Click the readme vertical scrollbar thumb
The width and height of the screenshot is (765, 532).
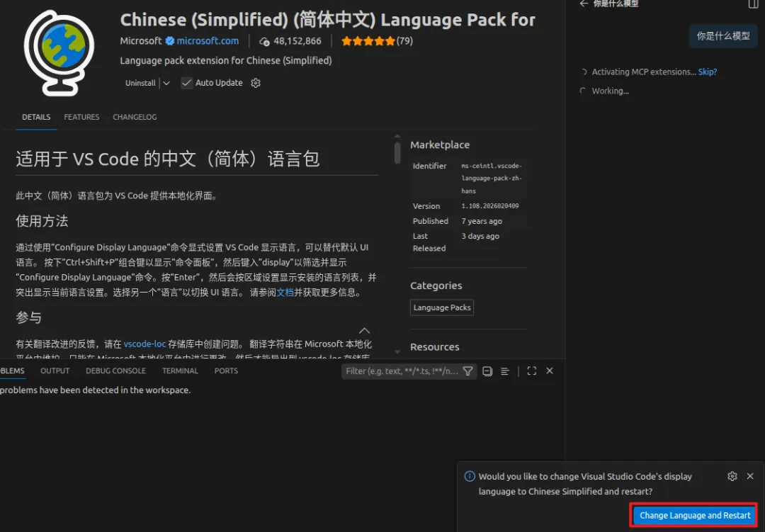[397, 152]
